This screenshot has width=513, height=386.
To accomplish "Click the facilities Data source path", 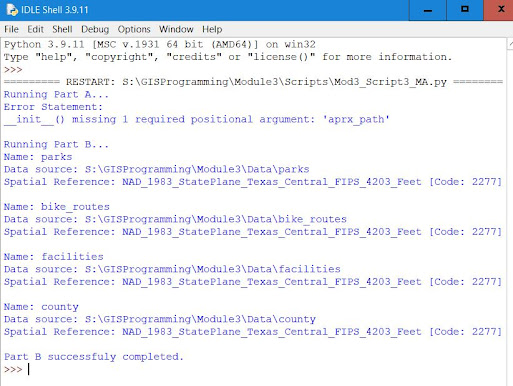I will (172, 269).
